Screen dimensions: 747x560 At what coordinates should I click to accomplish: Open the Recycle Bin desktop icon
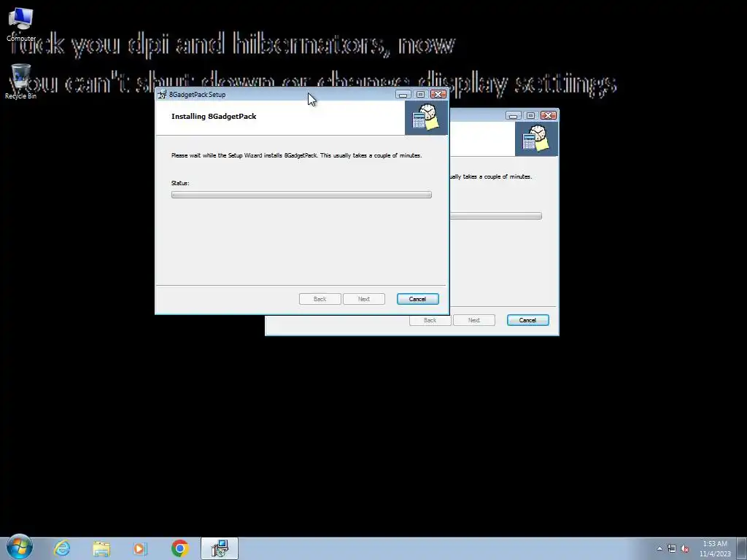click(x=20, y=82)
